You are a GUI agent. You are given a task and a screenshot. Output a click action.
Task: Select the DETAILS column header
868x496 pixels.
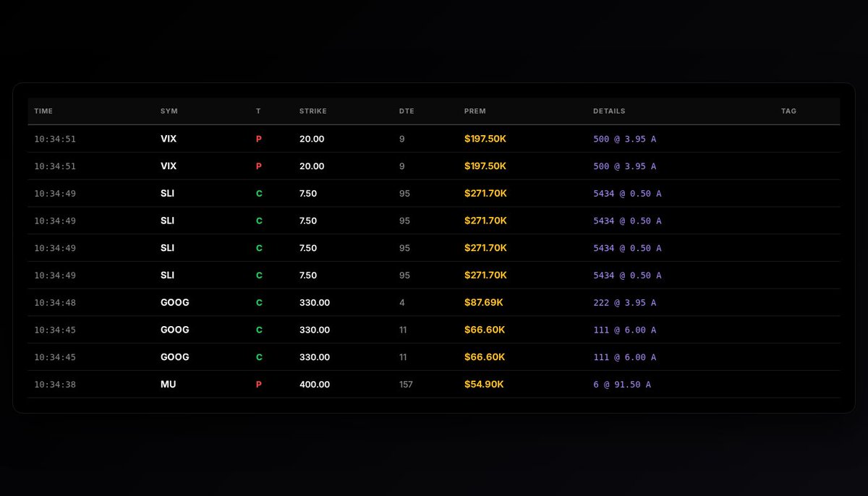(x=610, y=111)
